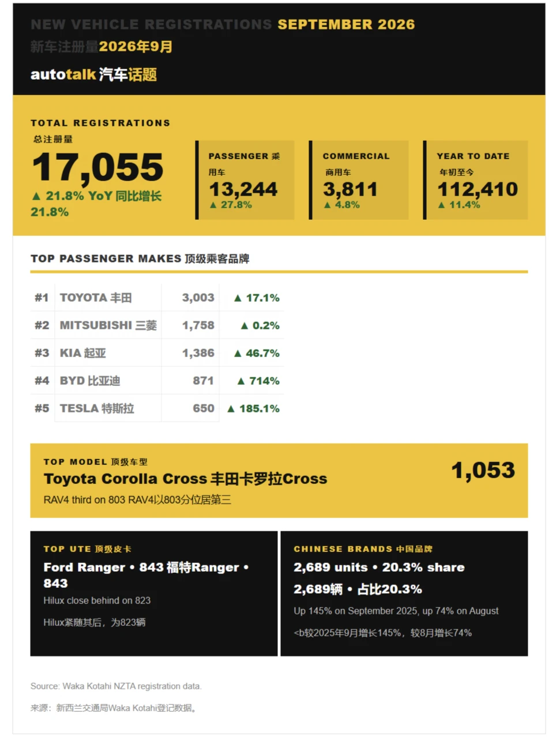Click the '2,689辆 • 占比20.3%' line
The image size is (560, 747).
[358, 589]
